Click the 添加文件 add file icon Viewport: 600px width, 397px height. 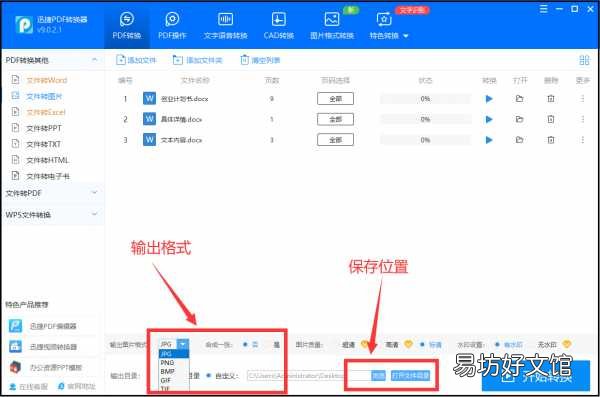121,60
